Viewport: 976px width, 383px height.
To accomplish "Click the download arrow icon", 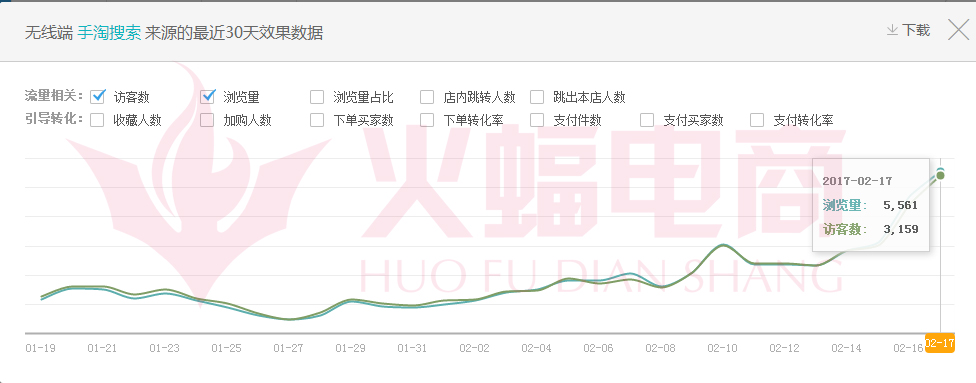I will pyautogui.click(x=892, y=30).
